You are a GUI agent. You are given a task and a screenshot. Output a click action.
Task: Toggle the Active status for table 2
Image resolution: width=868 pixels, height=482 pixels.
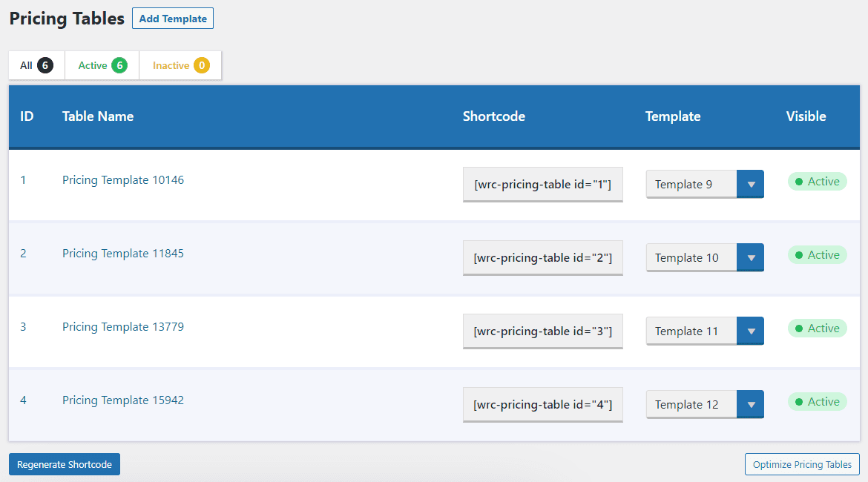coord(817,255)
